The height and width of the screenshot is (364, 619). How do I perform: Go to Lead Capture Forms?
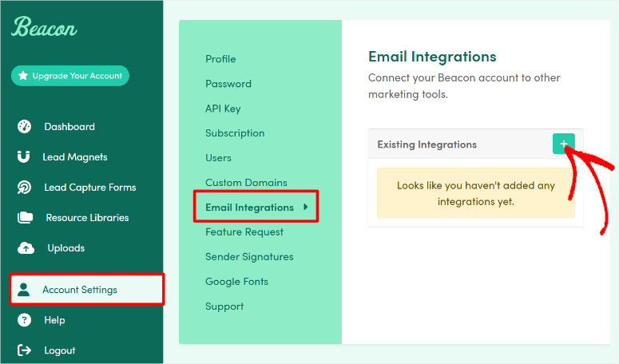pos(90,188)
